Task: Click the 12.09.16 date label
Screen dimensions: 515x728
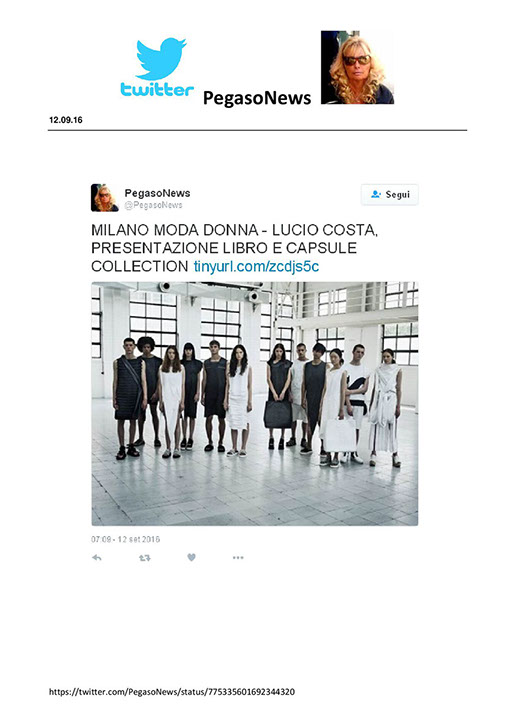Action: [65, 120]
